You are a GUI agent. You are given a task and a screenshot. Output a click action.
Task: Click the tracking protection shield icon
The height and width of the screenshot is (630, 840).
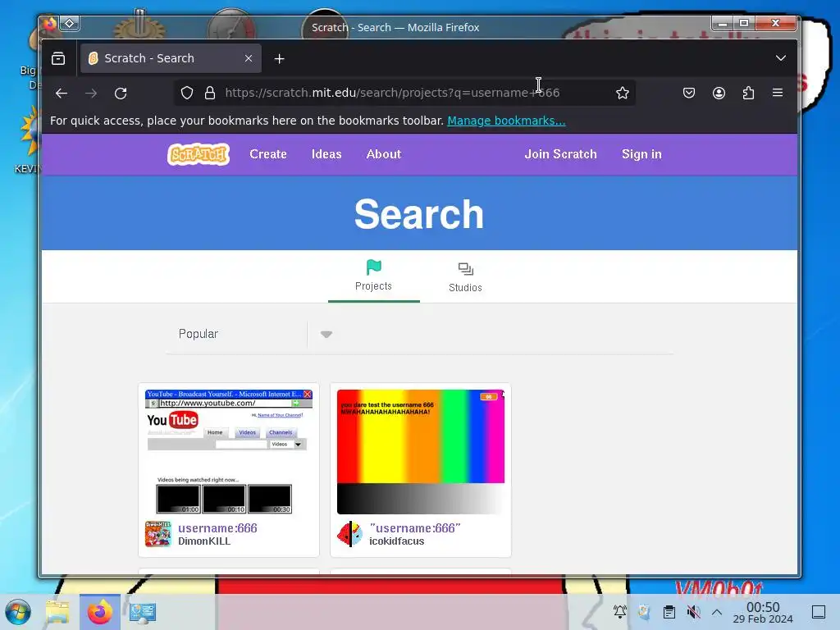pos(186,94)
